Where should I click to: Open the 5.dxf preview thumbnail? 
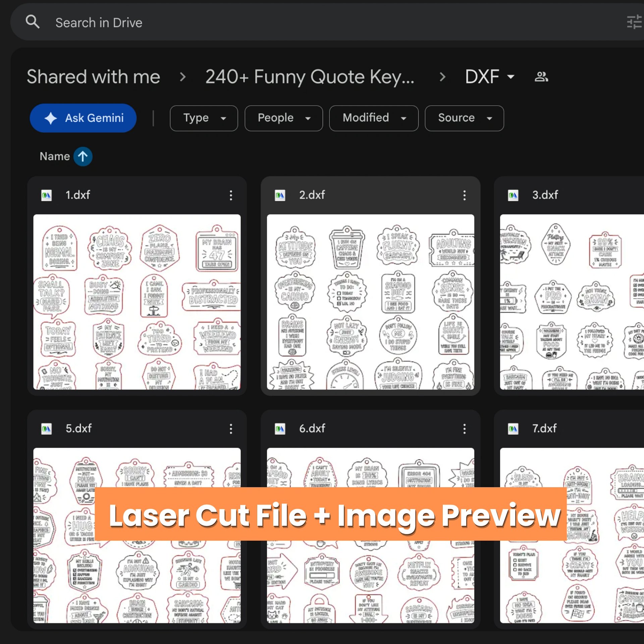point(137,535)
